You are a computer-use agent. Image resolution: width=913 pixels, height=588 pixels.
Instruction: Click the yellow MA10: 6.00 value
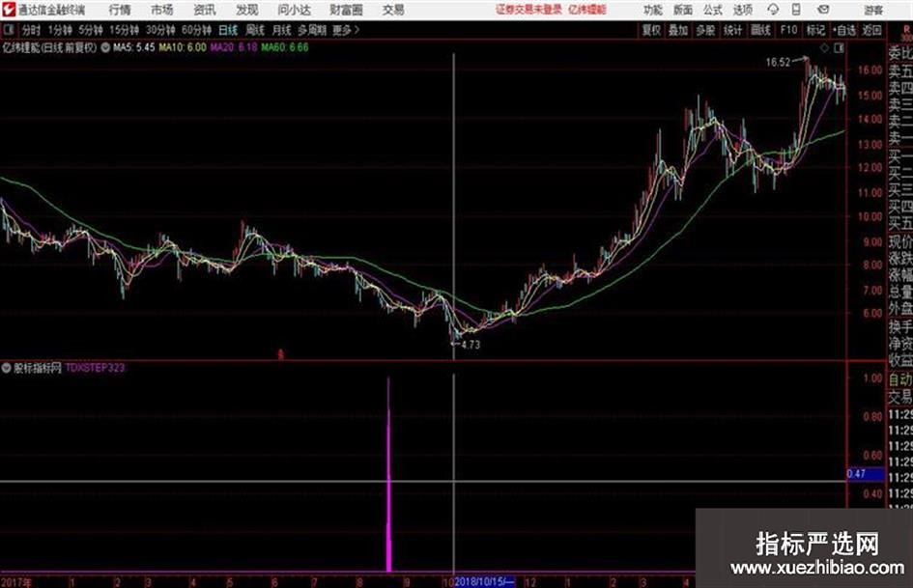pyautogui.click(x=183, y=47)
